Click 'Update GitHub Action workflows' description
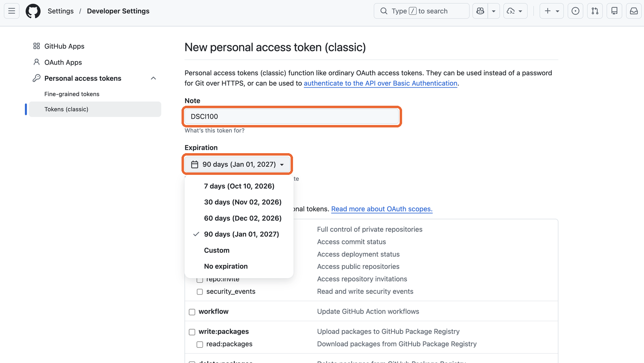644x363 pixels. pyautogui.click(x=368, y=312)
